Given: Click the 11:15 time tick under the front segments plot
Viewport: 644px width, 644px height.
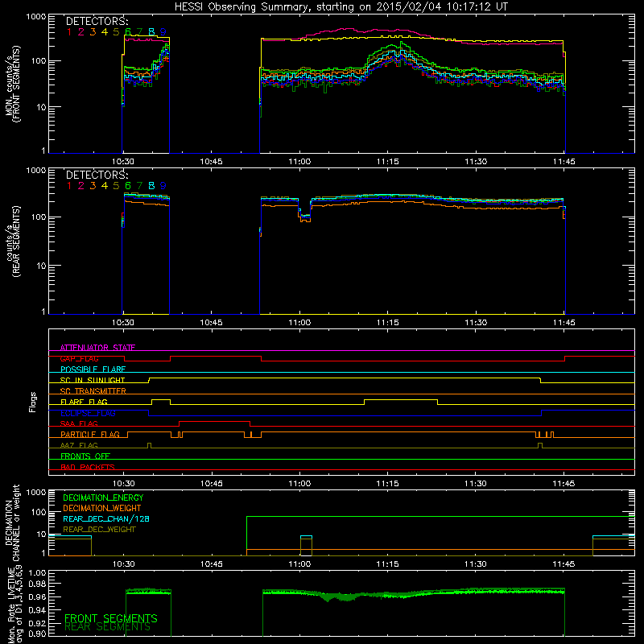Looking at the screenshot, I should click(x=387, y=162).
